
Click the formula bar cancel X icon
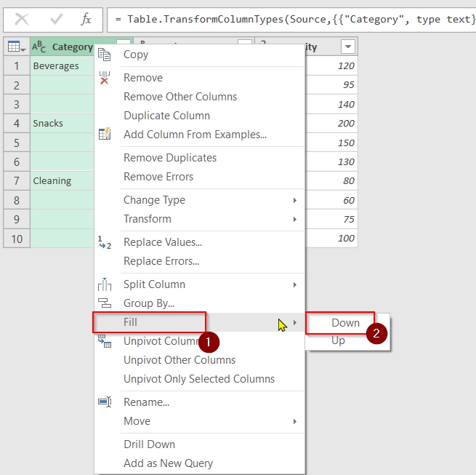point(22,20)
